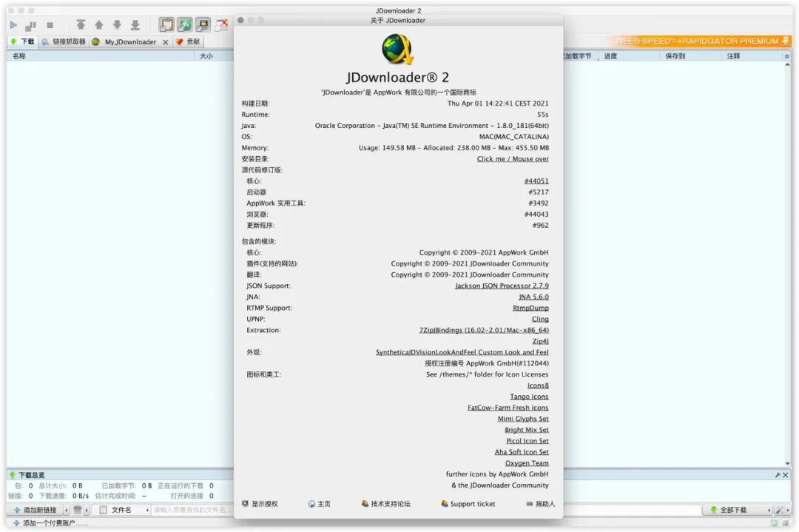Open the bottom-bar settings wrench icon

click(x=780, y=510)
